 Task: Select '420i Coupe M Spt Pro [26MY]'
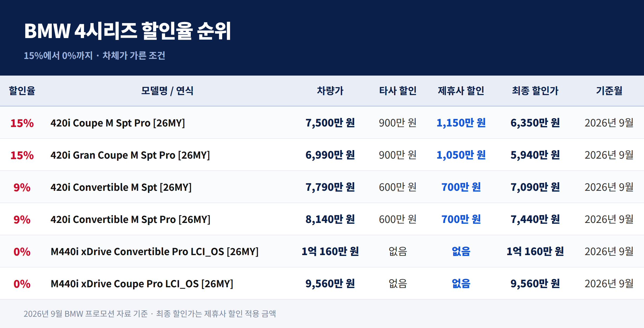click(x=118, y=123)
